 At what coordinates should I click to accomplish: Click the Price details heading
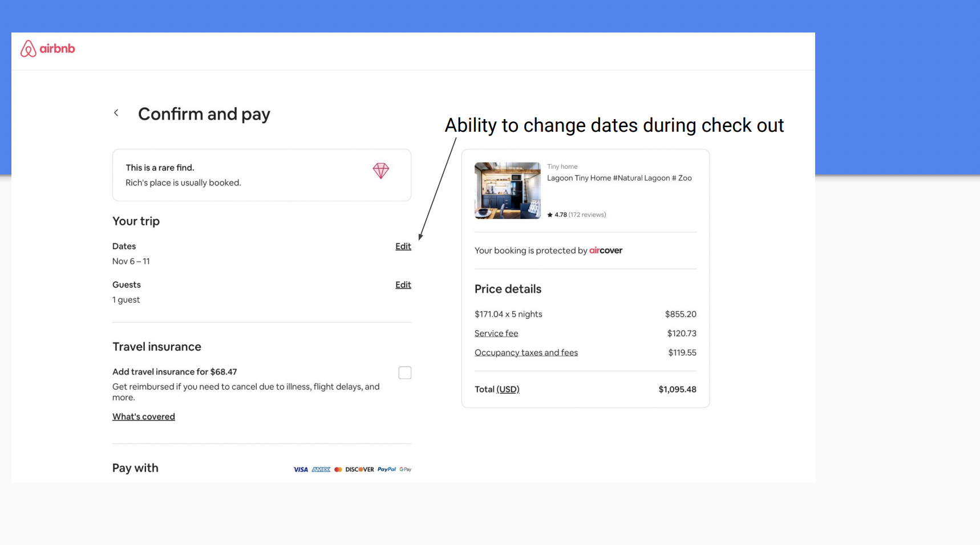tap(508, 289)
